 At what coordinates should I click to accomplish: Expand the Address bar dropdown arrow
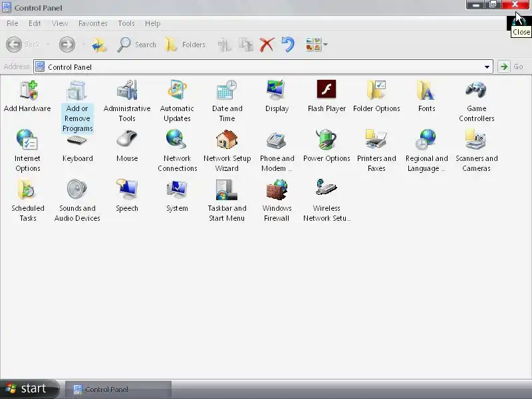(x=487, y=67)
